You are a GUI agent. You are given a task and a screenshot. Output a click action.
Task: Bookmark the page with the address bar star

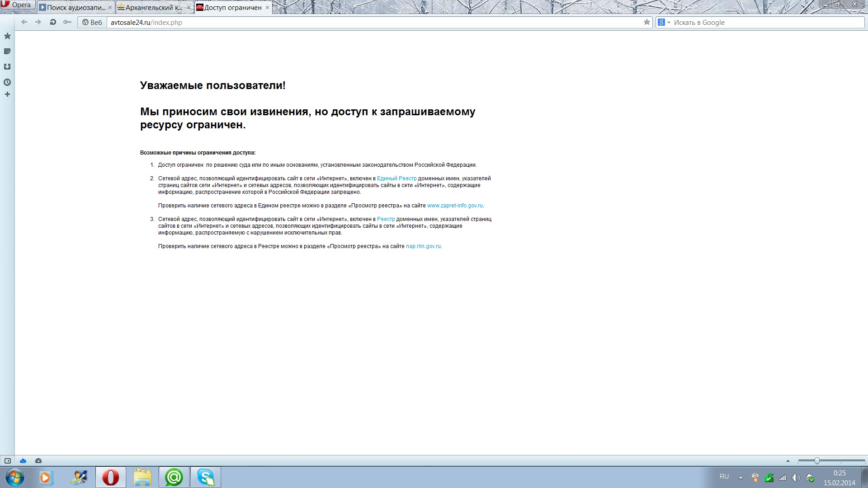coord(646,22)
